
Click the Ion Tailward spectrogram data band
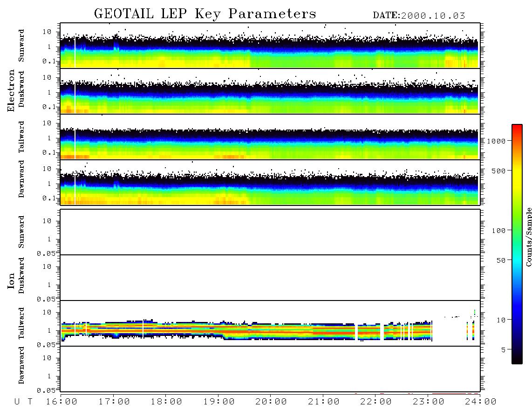click(x=246, y=330)
